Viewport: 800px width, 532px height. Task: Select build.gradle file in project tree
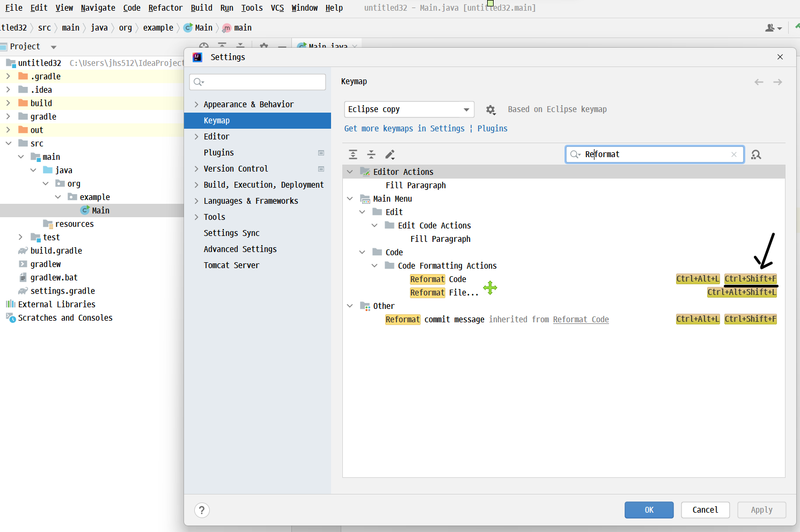point(56,250)
